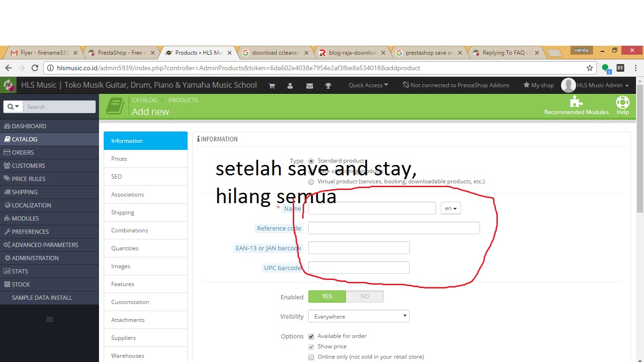Open the en language dropdown for Name
This screenshot has height=362, width=644.
click(x=451, y=208)
